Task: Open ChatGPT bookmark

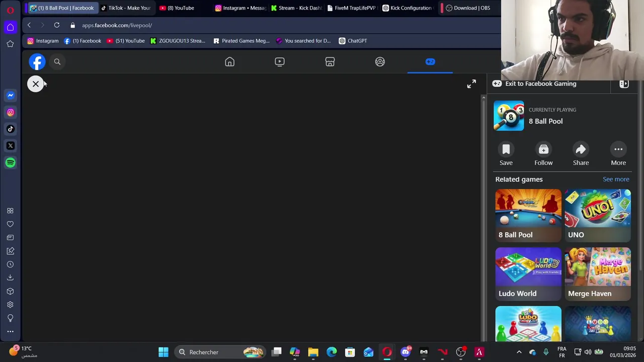Action: coord(353,41)
